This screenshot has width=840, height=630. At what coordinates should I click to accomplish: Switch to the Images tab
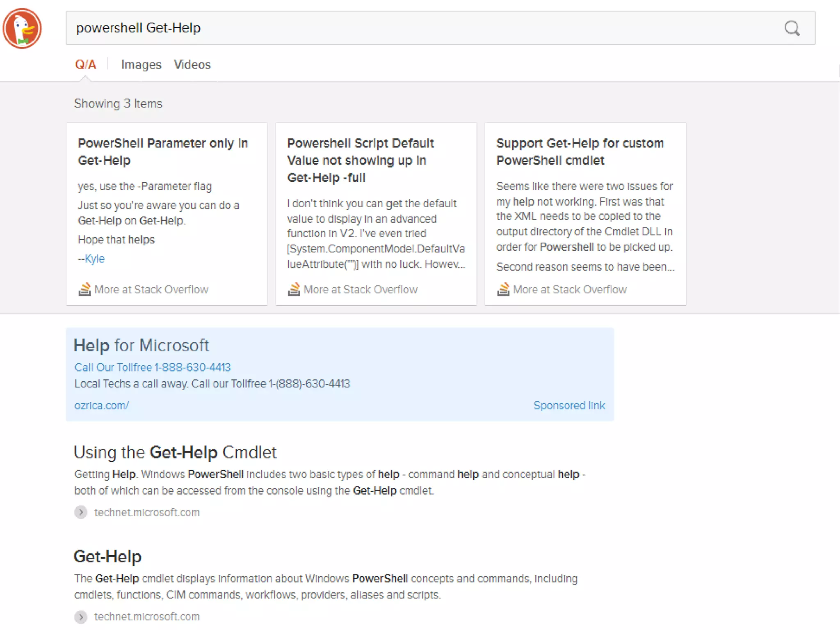[141, 64]
